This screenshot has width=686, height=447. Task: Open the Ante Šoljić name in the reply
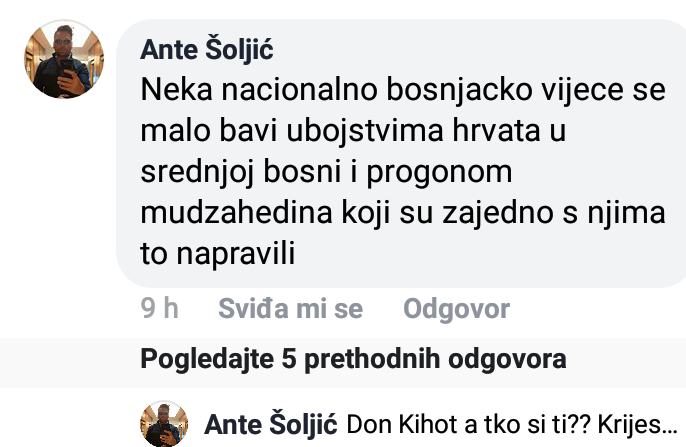tap(270, 424)
